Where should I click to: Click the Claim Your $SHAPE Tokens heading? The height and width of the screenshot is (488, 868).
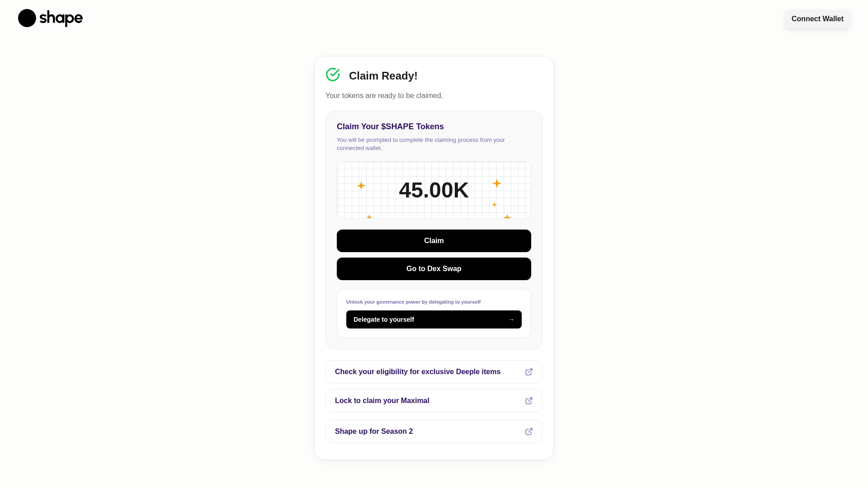tap(390, 127)
